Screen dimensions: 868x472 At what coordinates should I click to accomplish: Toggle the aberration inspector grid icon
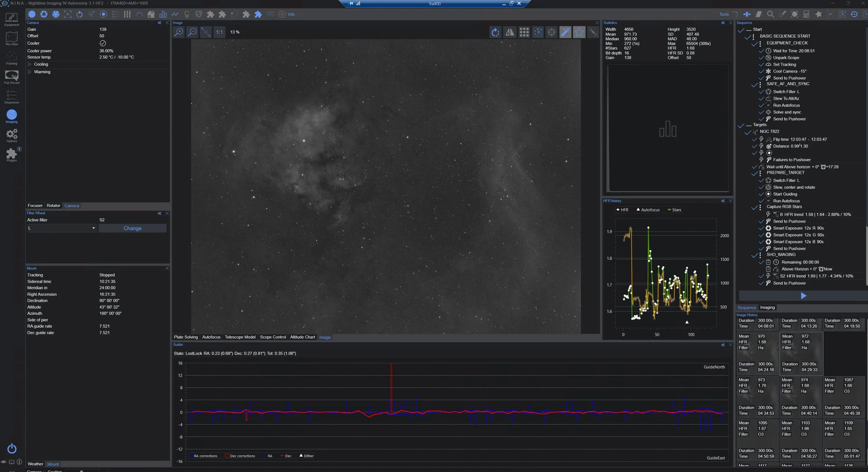[x=524, y=32]
